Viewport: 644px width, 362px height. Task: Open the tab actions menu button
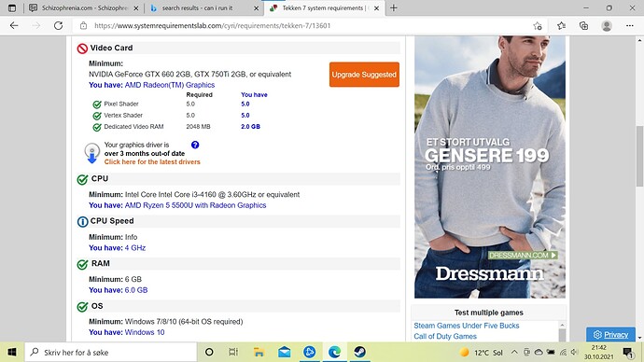click(12, 7)
